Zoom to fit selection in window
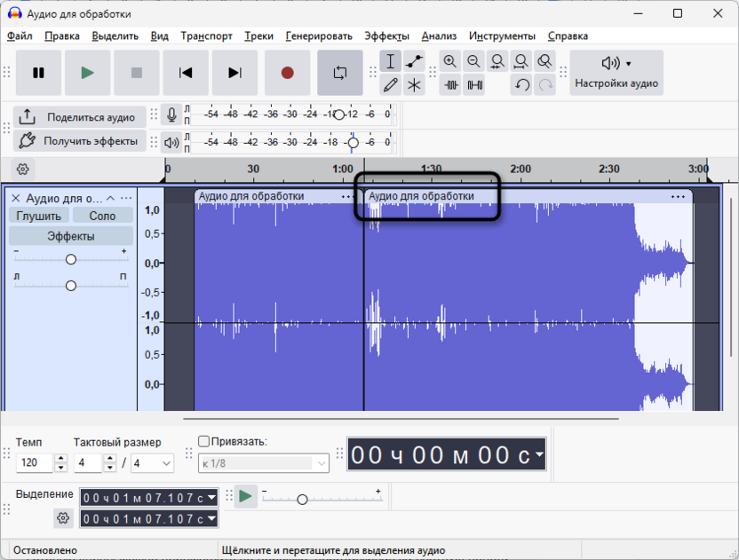Viewport: 739px width, 560px height. pos(498,61)
